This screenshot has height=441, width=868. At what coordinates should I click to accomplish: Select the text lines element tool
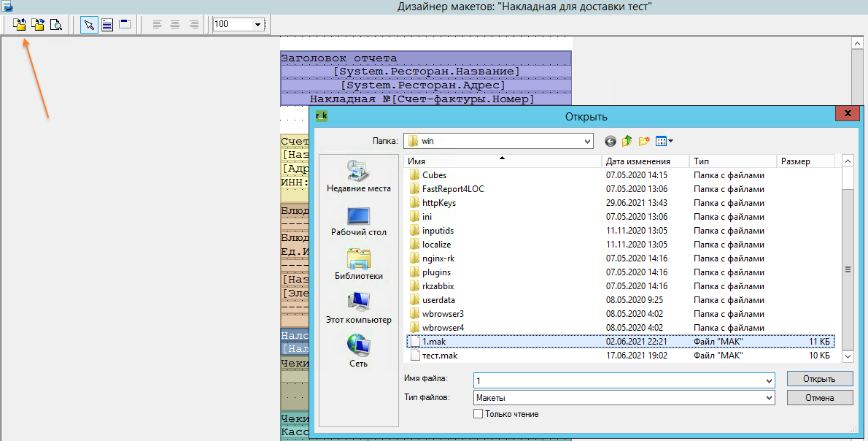(x=107, y=24)
